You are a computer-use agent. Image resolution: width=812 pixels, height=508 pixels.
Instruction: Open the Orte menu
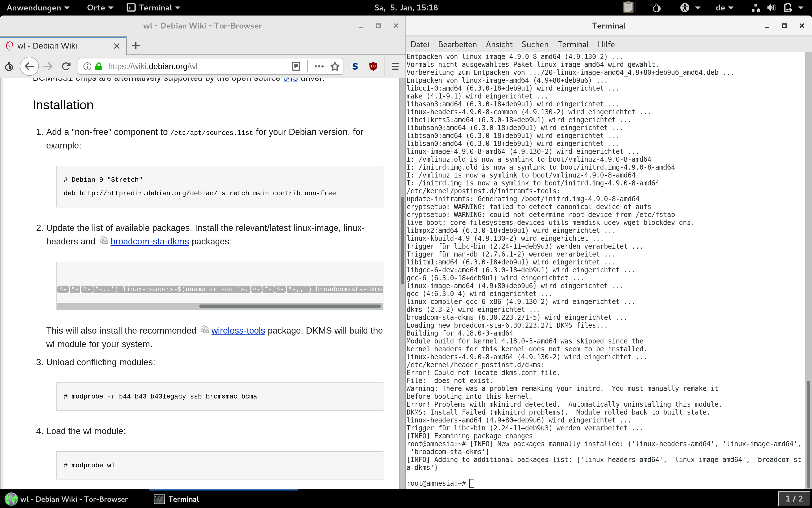point(100,7)
